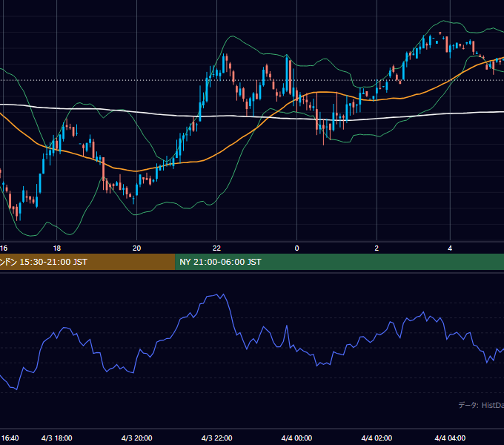
Task: Click the 4/3 18:00 time label
Action: tap(57, 438)
